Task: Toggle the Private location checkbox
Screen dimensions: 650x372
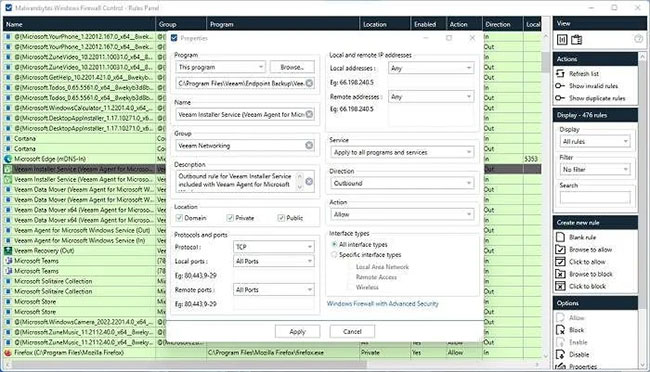Action: pyautogui.click(x=230, y=218)
